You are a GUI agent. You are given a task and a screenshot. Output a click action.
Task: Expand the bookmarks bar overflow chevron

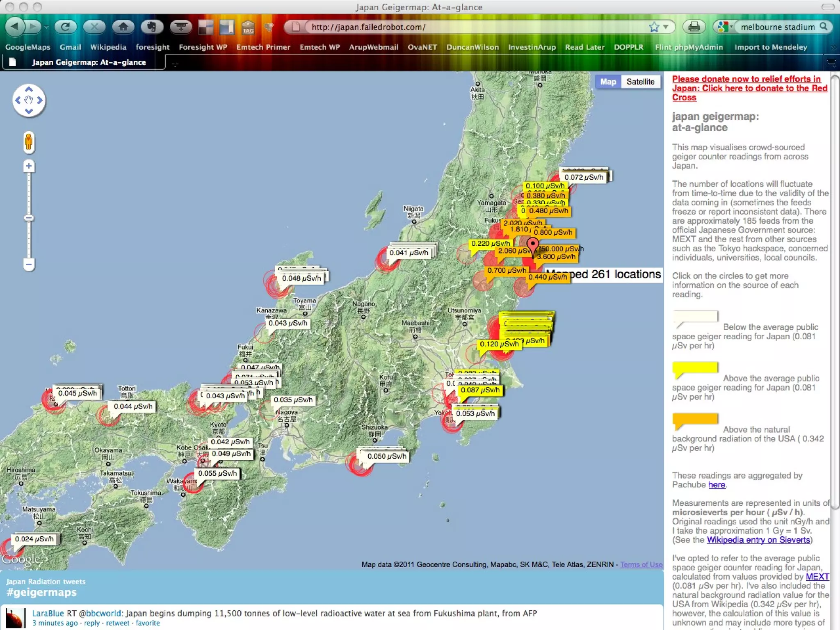click(x=833, y=48)
